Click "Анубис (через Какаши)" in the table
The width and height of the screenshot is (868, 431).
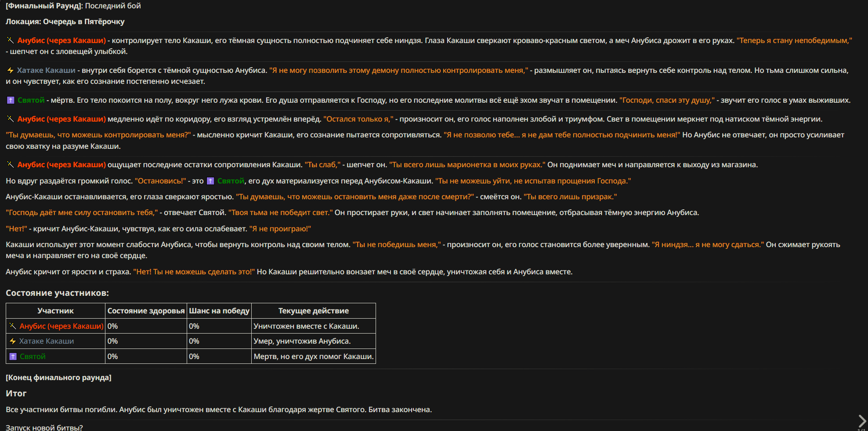(61, 326)
